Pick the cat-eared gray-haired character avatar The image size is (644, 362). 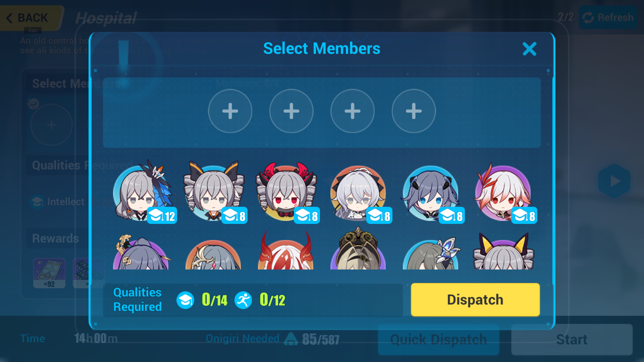coord(214,193)
